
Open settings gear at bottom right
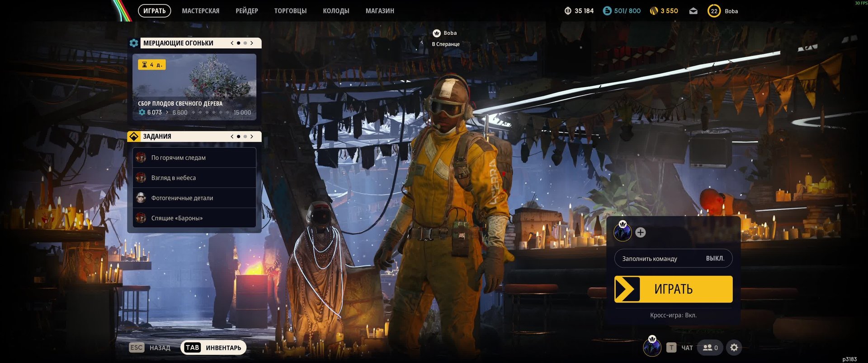coord(734,348)
